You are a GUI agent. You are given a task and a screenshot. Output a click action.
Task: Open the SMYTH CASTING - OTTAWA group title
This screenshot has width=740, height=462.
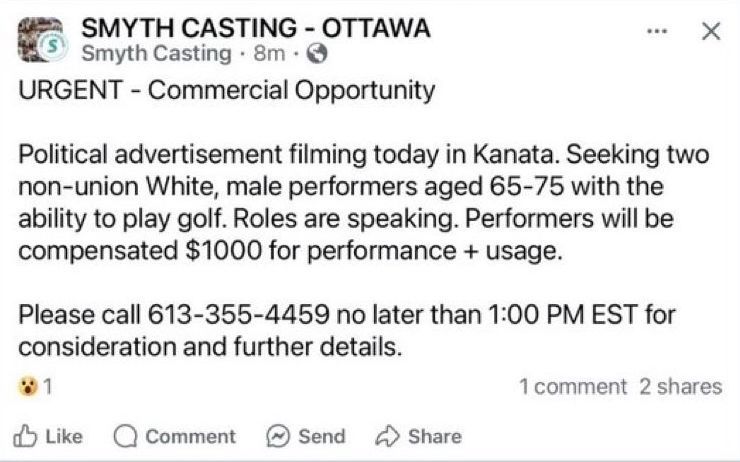click(255, 28)
